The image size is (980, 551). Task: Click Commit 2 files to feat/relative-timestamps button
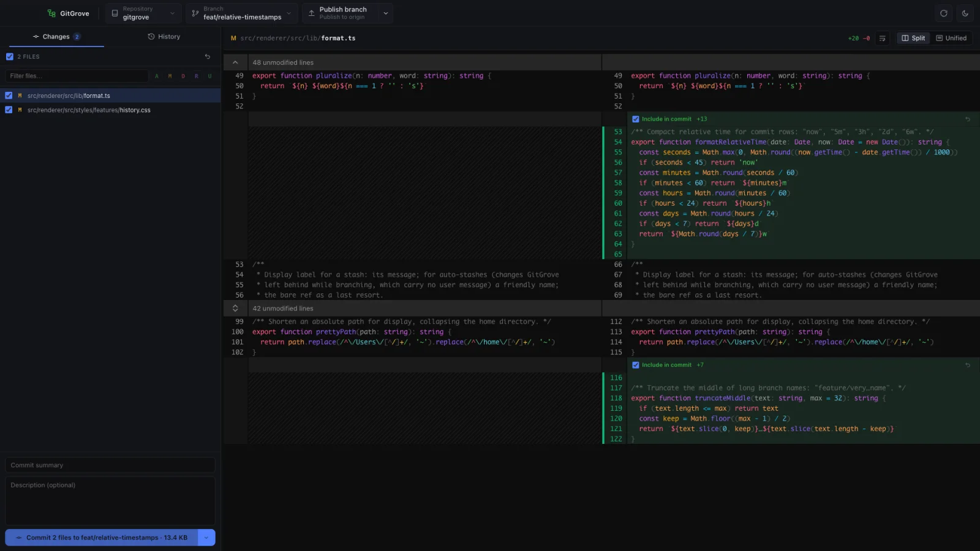102,538
